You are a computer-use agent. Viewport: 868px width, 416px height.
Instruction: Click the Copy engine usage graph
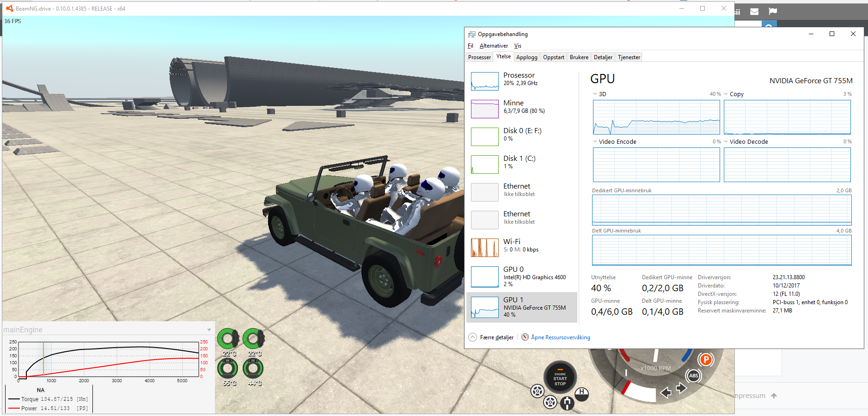click(x=787, y=117)
